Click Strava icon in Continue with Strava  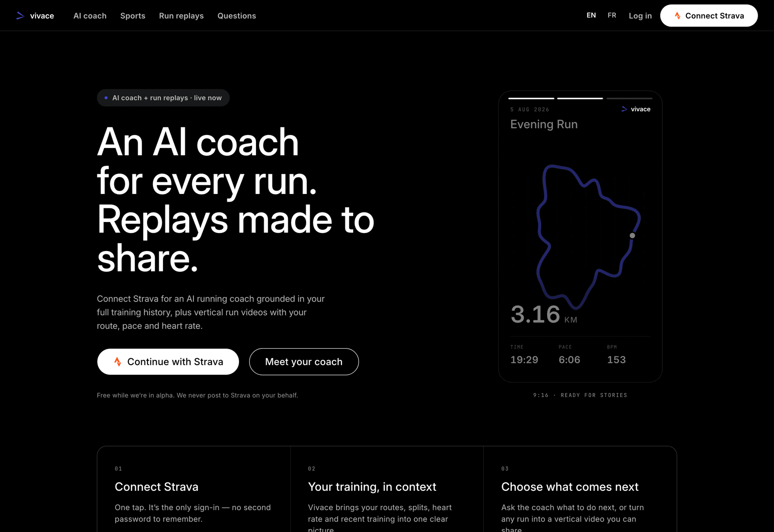tap(118, 362)
